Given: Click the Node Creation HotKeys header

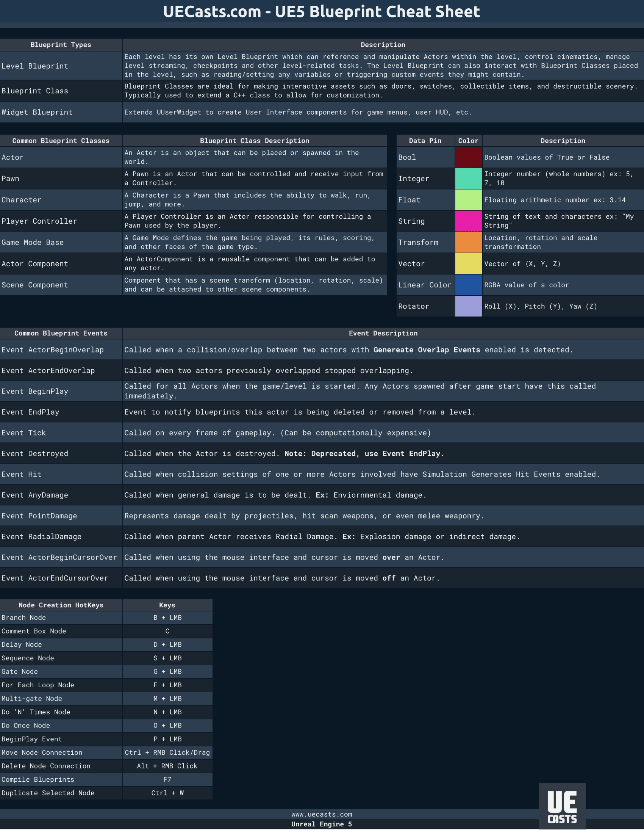Looking at the screenshot, I should 61,605.
